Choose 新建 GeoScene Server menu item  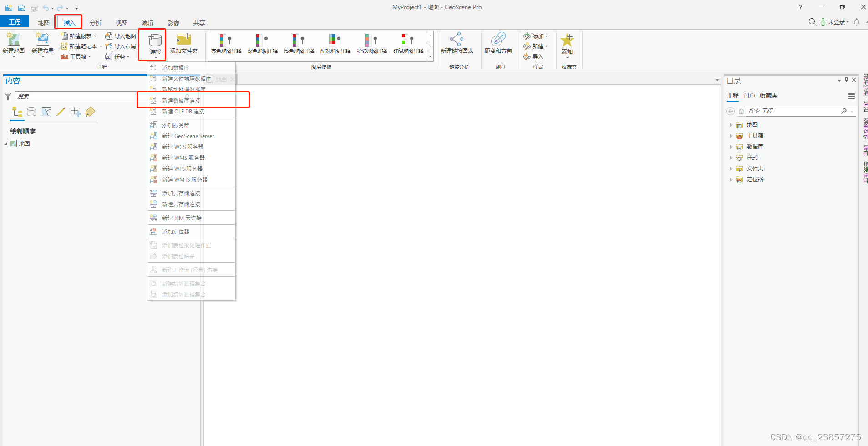[192, 136]
